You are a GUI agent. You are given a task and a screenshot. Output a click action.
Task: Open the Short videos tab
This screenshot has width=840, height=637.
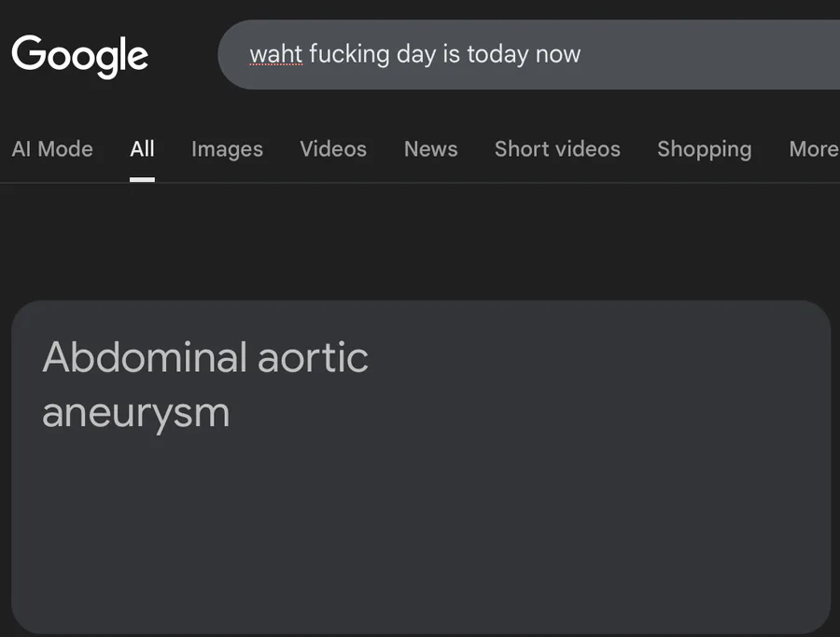tap(557, 149)
